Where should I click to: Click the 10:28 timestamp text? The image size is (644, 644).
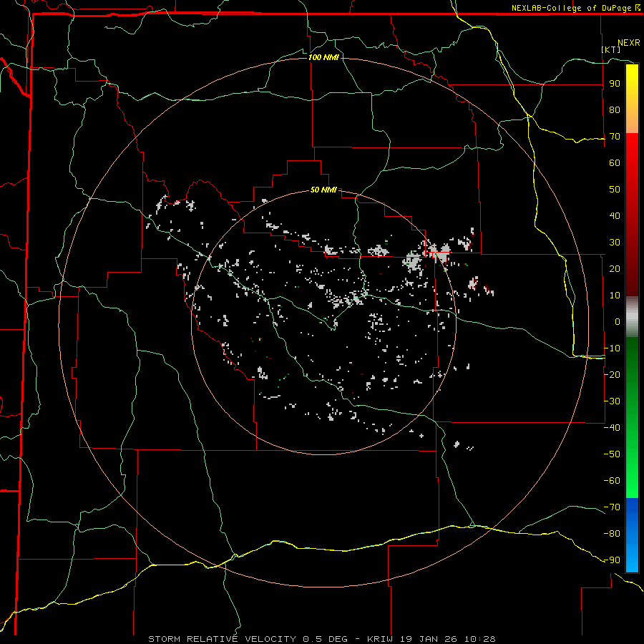(480, 639)
